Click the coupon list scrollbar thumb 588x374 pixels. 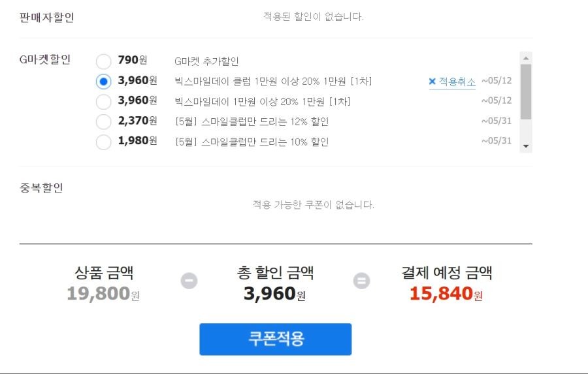(526, 92)
